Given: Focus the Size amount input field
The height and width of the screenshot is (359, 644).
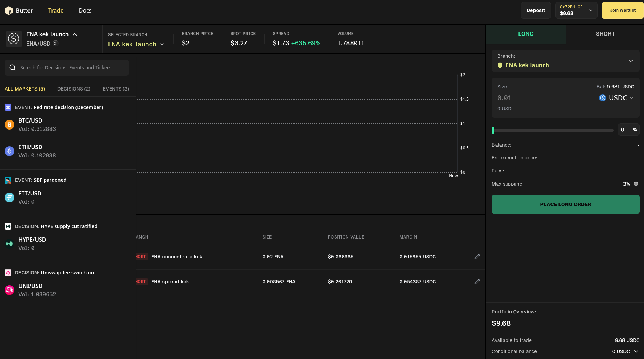Looking at the screenshot, I should click(x=546, y=98).
